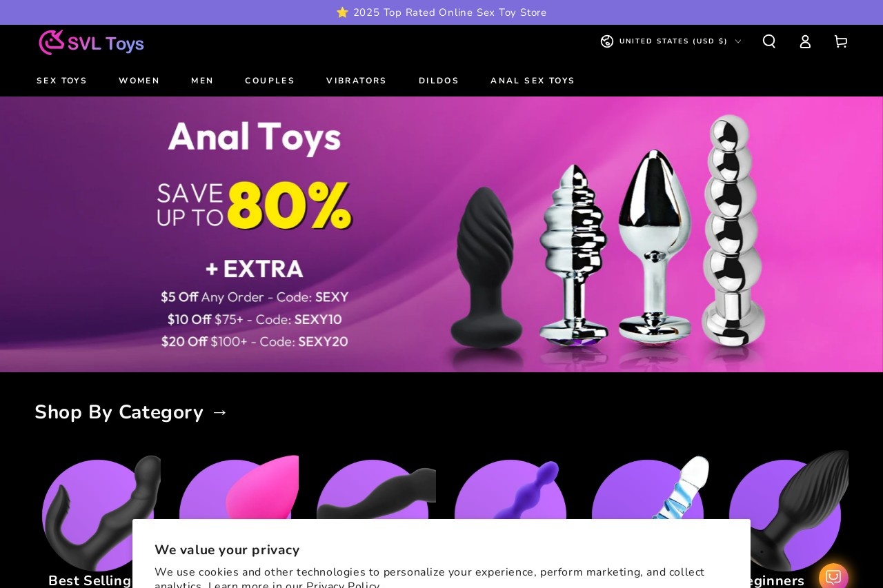Screen dimensions: 883x588
Task: Open the chat widget icon
Action: click(x=833, y=576)
